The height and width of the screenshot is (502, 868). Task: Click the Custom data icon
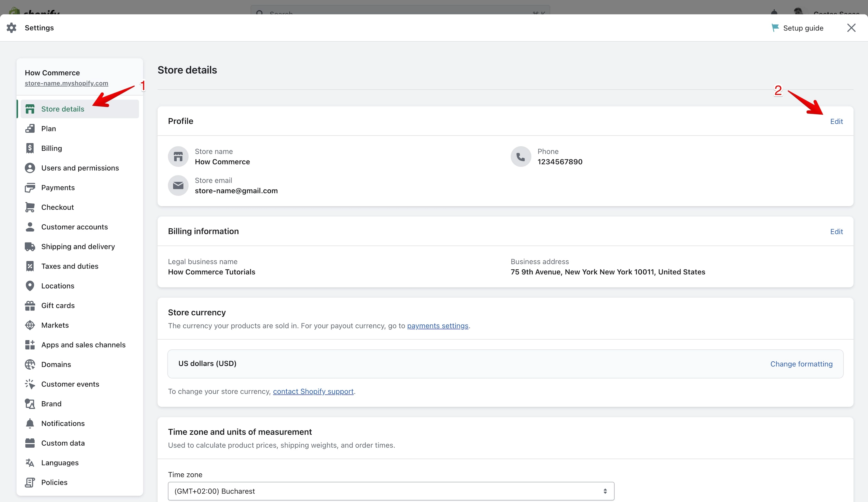tap(30, 443)
